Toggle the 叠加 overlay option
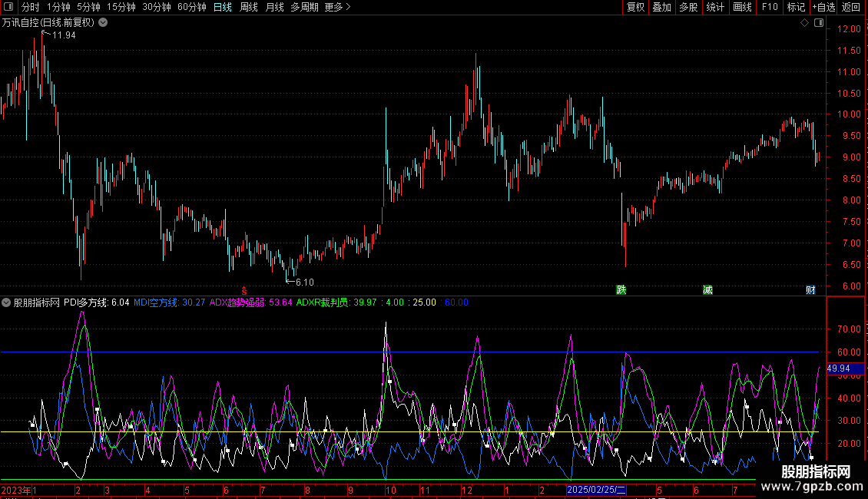The width and height of the screenshot is (868, 499). tap(661, 7)
